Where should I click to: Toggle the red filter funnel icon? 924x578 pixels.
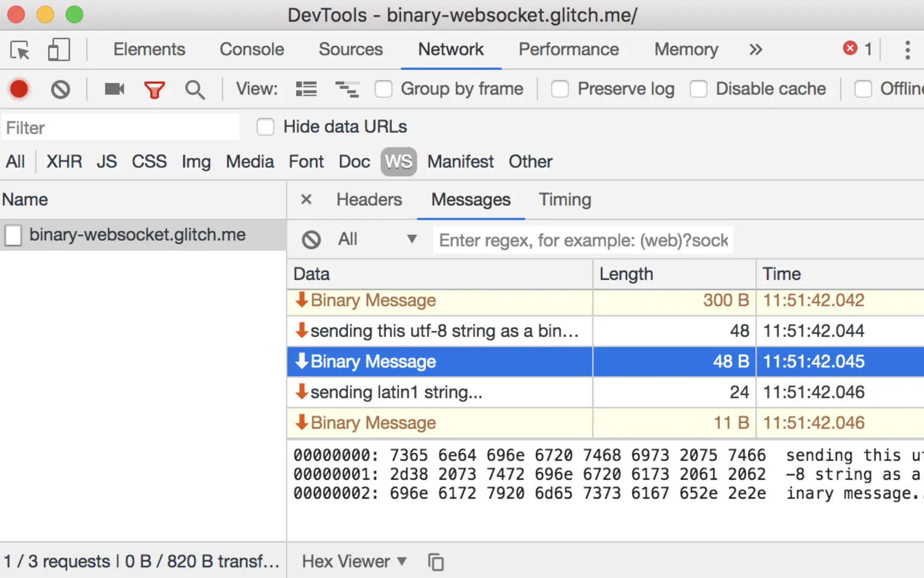[x=154, y=89]
